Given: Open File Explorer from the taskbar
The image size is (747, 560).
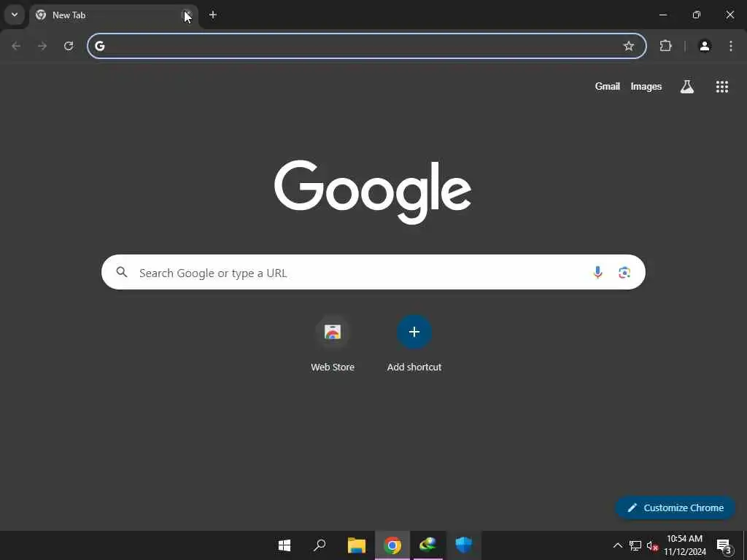Looking at the screenshot, I should tap(356, 545).
